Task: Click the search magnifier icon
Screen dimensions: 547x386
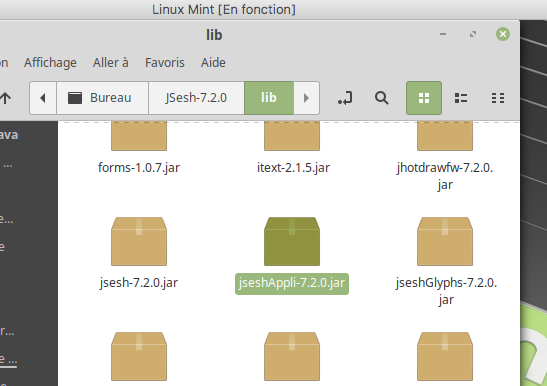Action: pos(382,98)
